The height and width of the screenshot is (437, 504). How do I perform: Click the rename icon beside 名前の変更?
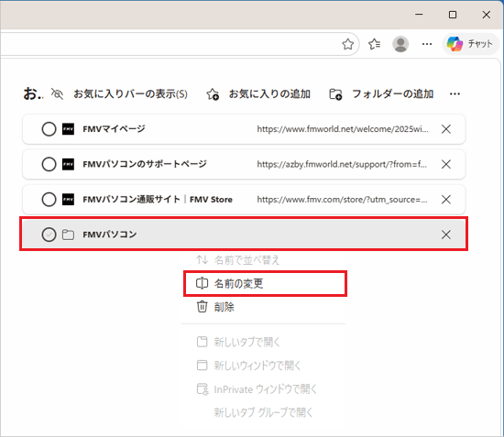pyautogui.click(x=203, y=283)
